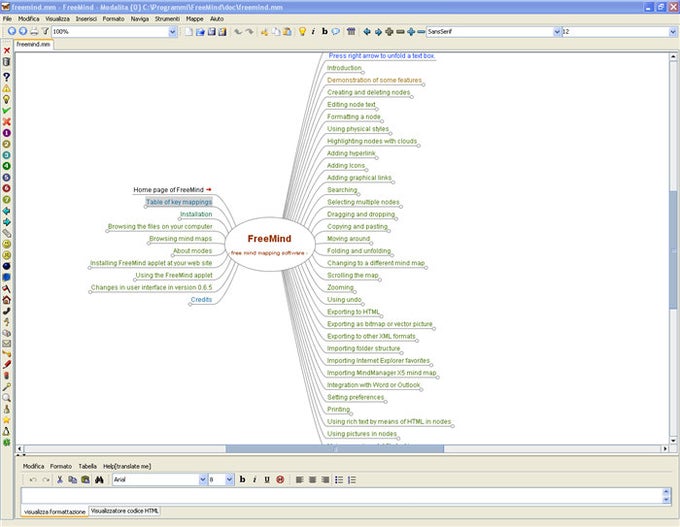Align note text to the left
Viewport: 680px width, 527px height.
(x=299, y=479)
